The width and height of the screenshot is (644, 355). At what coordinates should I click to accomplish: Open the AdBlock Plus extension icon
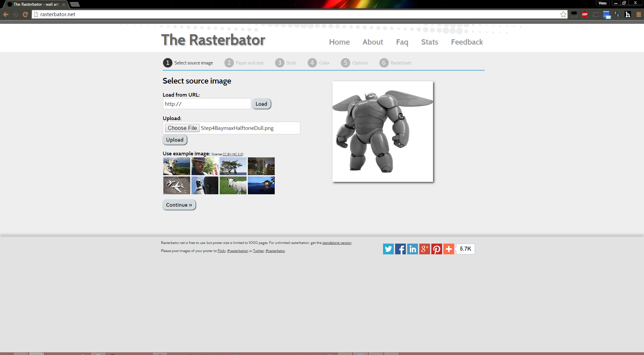[585, 14]
